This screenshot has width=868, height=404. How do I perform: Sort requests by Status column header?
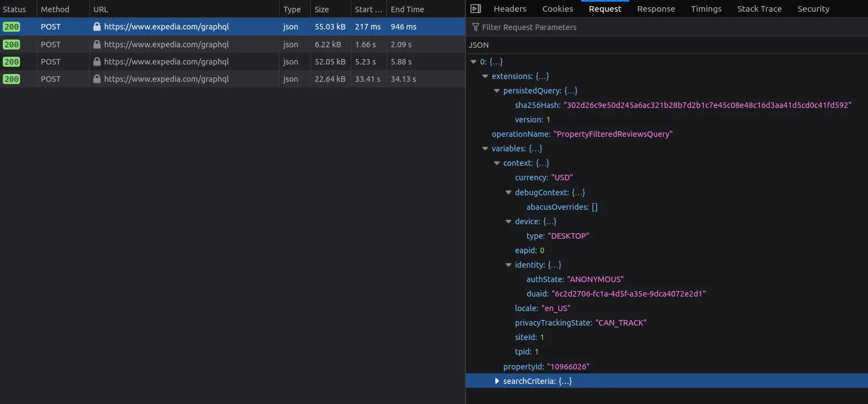[14, 9]
